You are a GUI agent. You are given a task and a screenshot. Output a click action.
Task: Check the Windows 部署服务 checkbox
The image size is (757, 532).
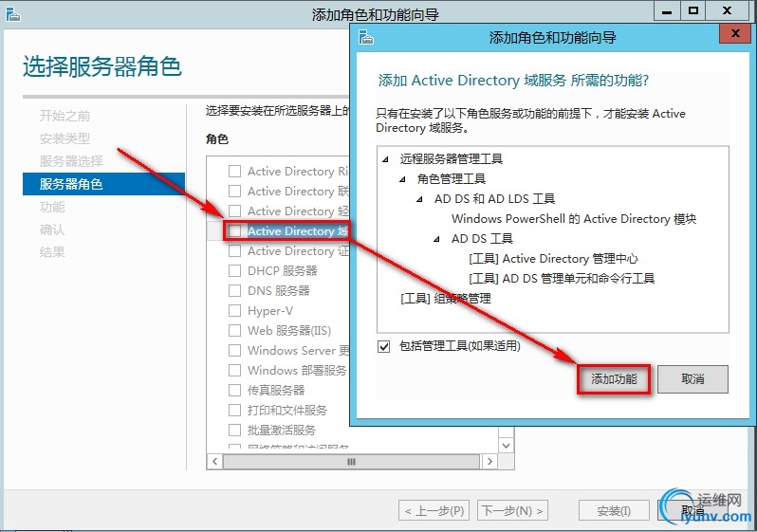click(x=234, y=370)
